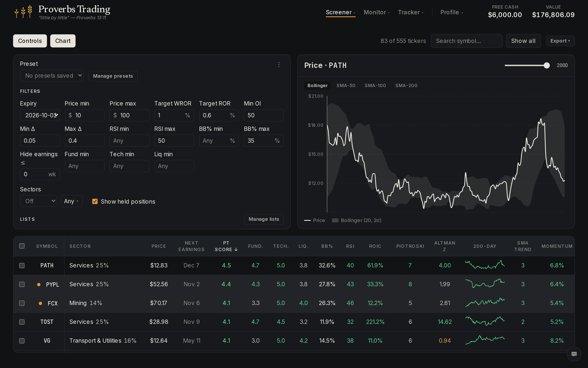This screenshot has height=368, width=588.
Task: Expand the Screener nav menu
Action: (x=340, y=12)
